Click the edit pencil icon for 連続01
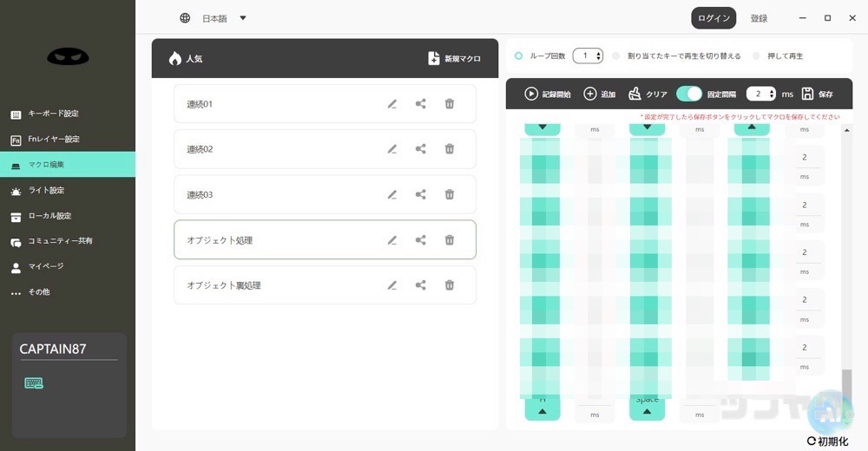Viewport: 868px width, 451px height. pyautogui.click(x=392, y=104)
